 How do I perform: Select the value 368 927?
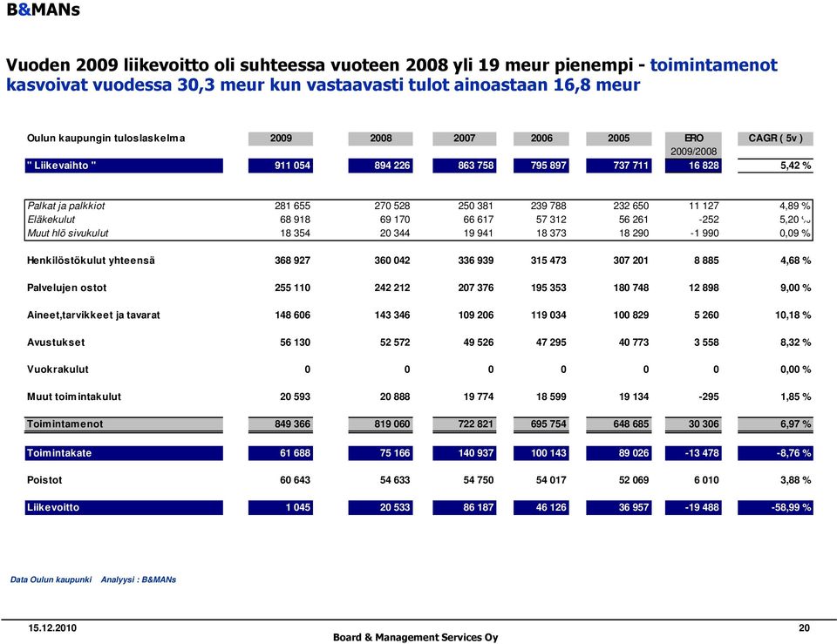pos(293,261)
